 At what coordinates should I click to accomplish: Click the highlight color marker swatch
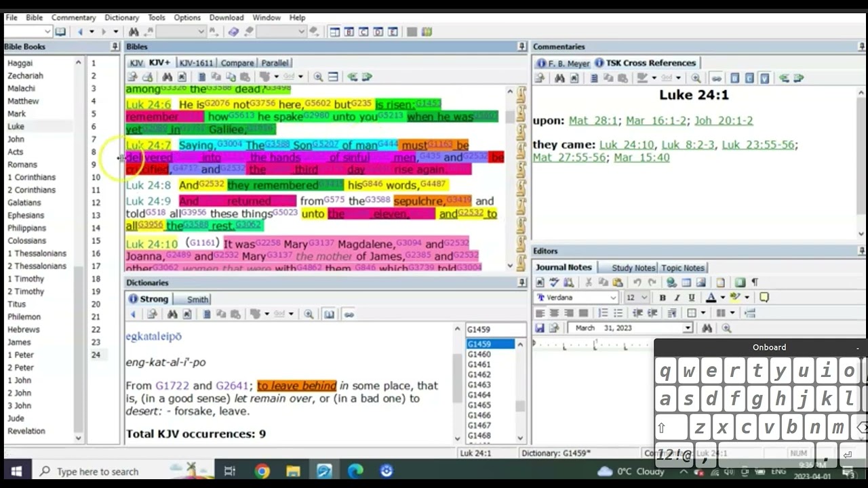point(736,298)
